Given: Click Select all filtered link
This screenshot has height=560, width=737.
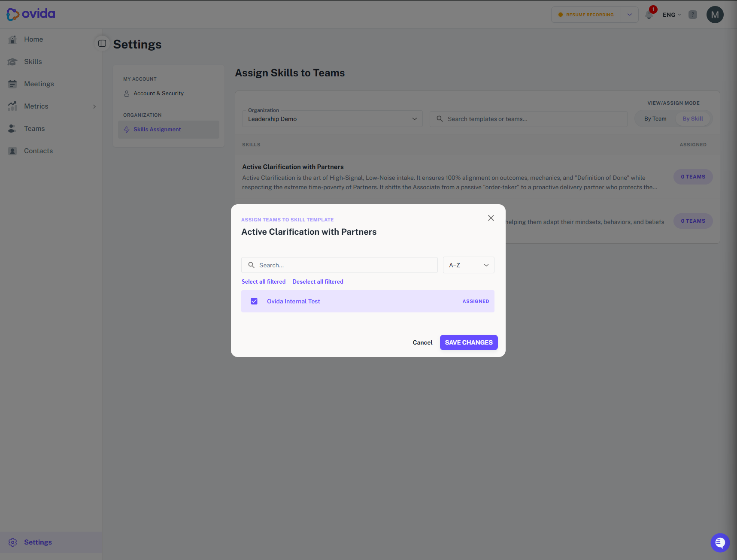Looking at the screenshot, I should pos(264,282).
